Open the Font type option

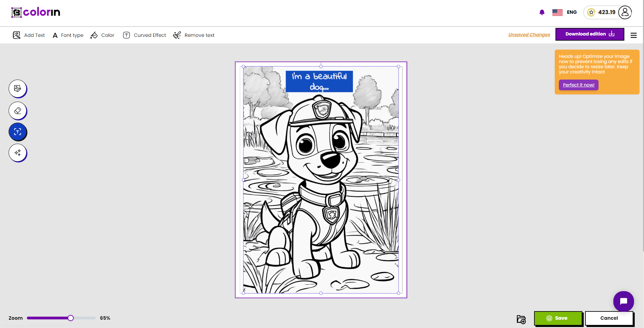coord(68,35)
